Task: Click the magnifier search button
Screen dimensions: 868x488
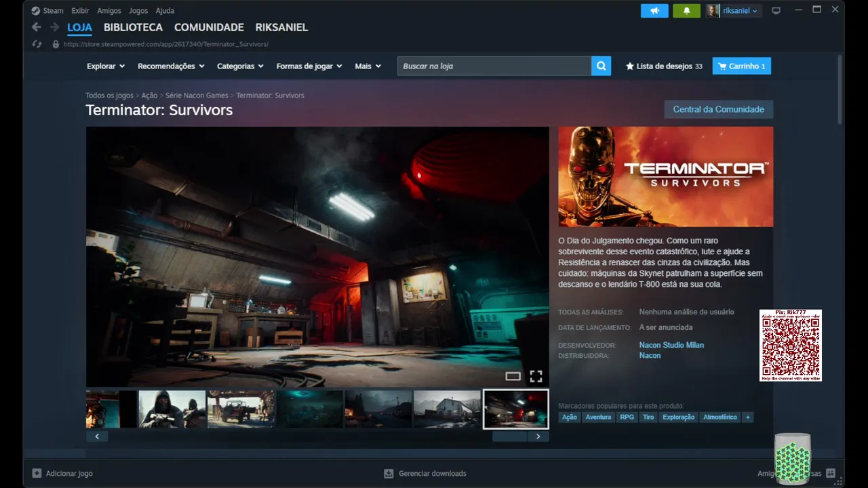Action: 601,66
